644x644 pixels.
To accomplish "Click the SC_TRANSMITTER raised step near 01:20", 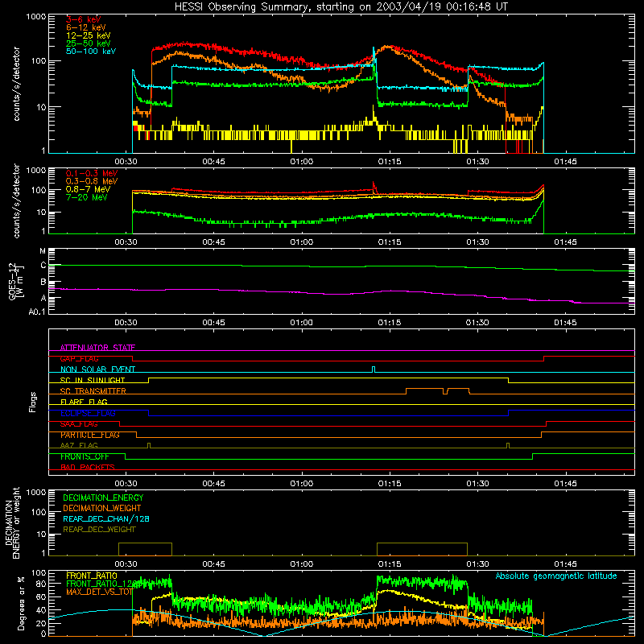I will [425, 390].
